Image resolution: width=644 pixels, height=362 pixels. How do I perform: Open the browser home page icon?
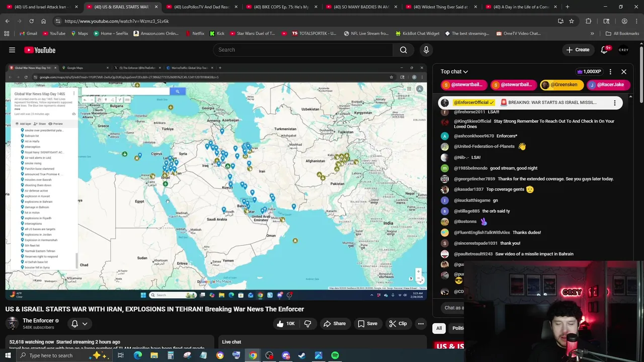click(43, 21)
